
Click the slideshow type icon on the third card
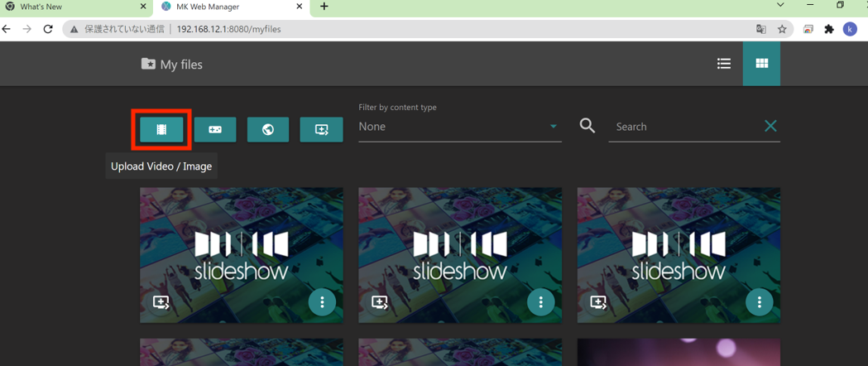(598, 302)
